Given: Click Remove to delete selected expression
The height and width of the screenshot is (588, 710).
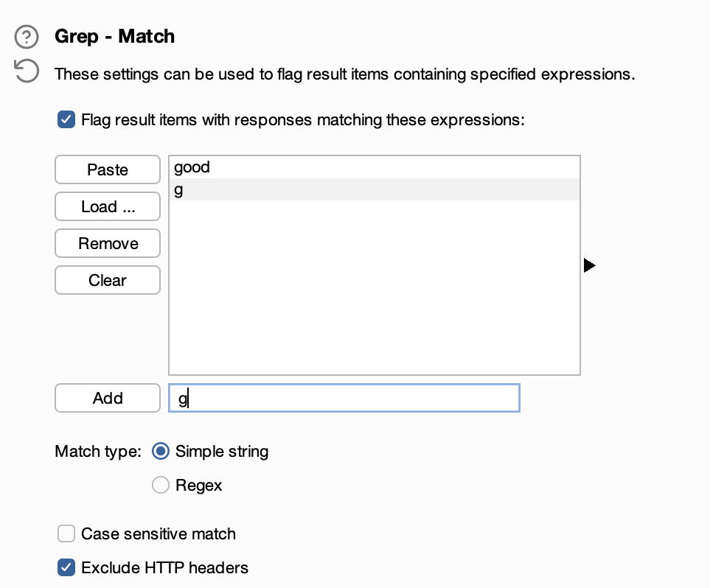Looking at the screenshot, I should (x=108, y=243).
